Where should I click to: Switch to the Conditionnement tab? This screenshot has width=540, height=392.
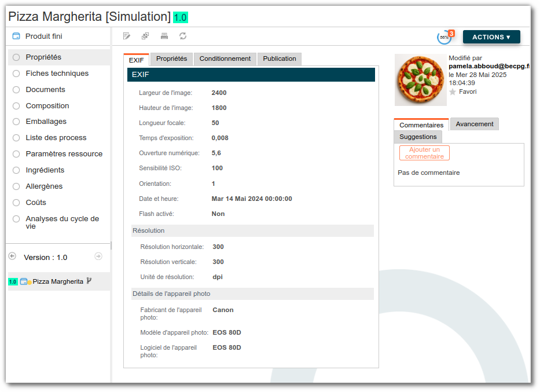click(225, 58)
